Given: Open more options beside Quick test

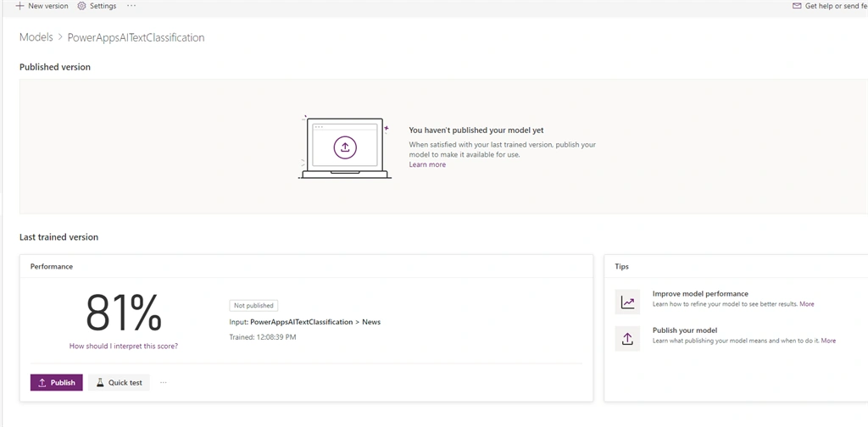Looking at the screenshot, I should click(x=164, y=382).
